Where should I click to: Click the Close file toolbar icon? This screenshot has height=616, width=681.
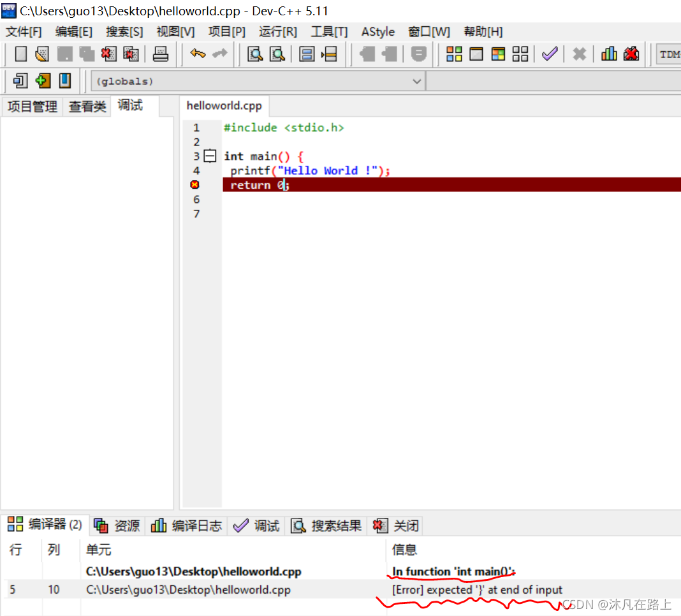[108, 54]
